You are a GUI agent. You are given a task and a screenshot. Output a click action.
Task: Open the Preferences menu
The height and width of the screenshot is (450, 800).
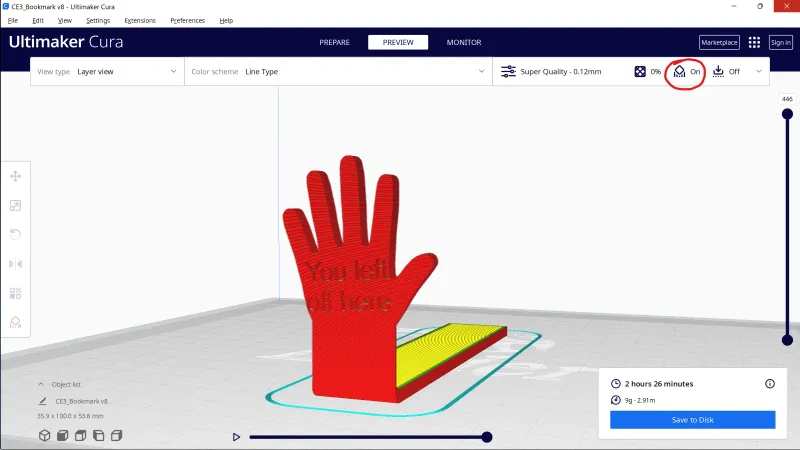(187, 20)
